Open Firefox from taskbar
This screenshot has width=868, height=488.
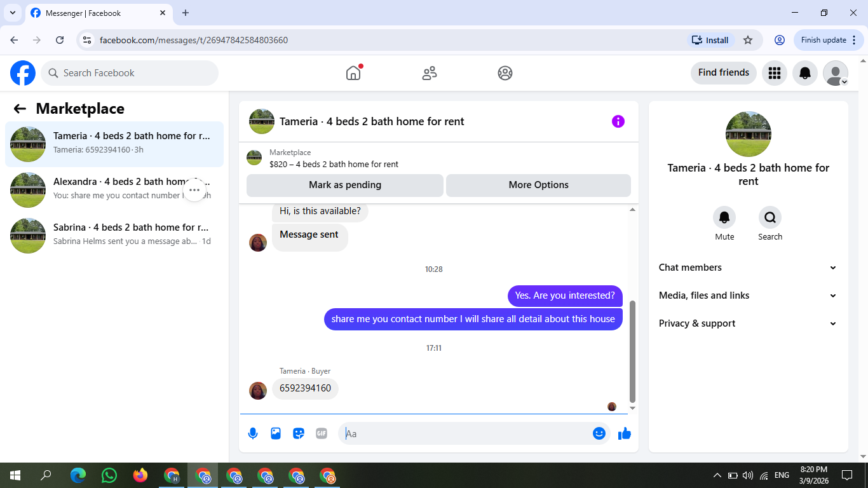pos(140,475)
